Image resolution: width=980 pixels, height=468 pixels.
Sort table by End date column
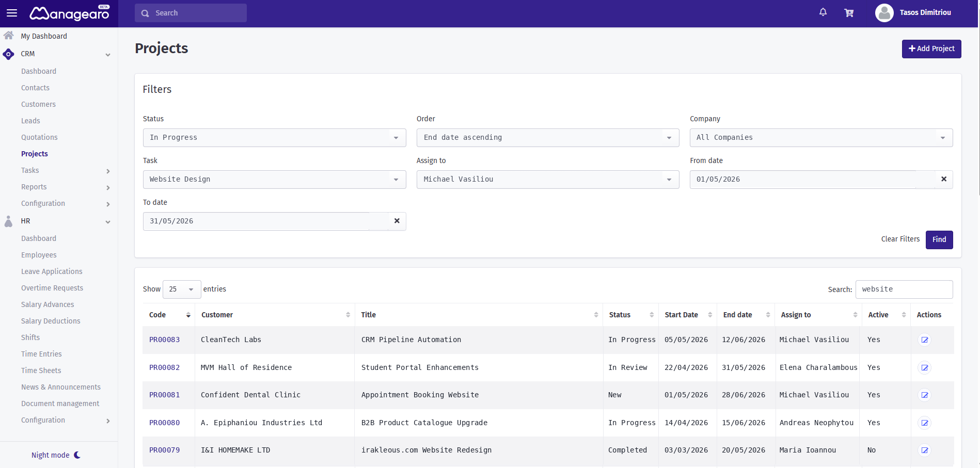[746, 315]
